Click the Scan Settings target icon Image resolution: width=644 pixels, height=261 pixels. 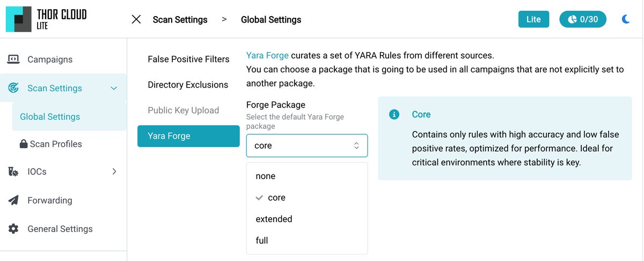(14, 88)
